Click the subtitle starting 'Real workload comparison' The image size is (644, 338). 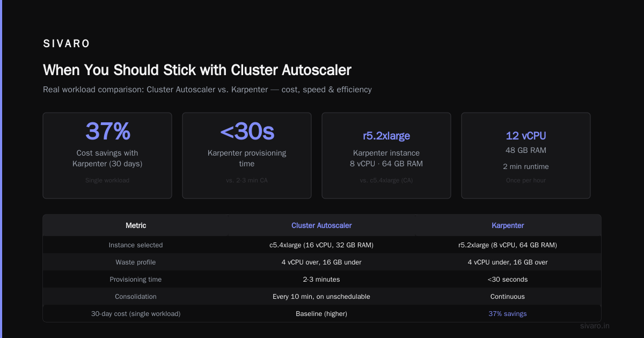207,90
